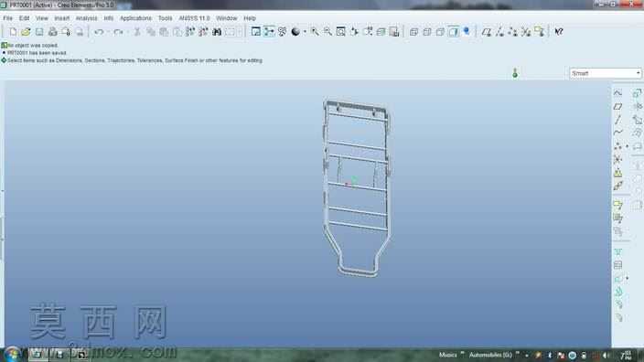
Task: Open the ANSYS 11.0 menu
Action: pyautogui.click(x=194, y=18)
